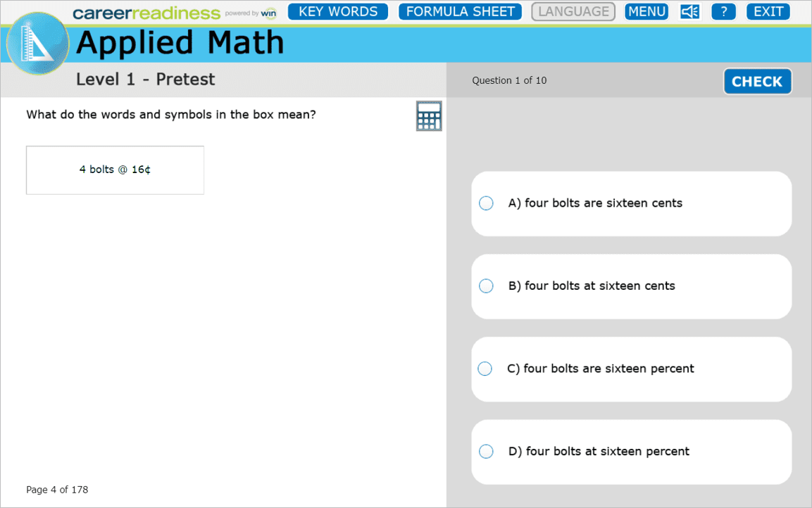Click the Question 1 of 10 label
812x508 pixels.
pyautogui.click(x=509, y=80)
